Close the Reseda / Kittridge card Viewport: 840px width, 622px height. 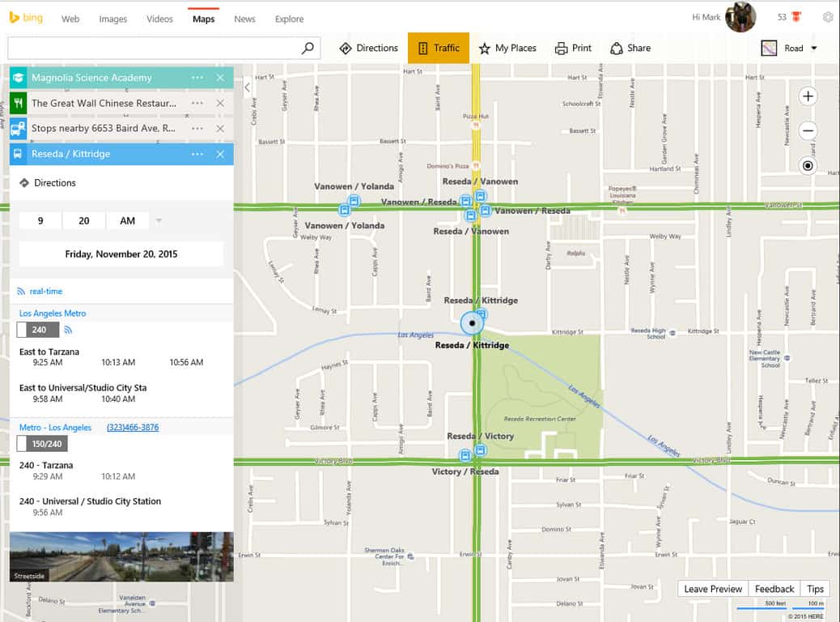(x=220, y=154)
